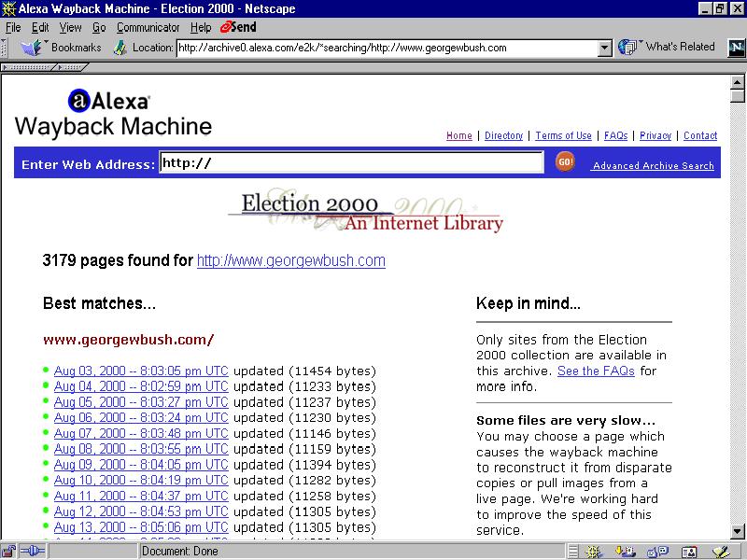The height and width of the screenshot is (560, 747).
Task: Click the What's Related globe icon
Action: click(627, 48)
